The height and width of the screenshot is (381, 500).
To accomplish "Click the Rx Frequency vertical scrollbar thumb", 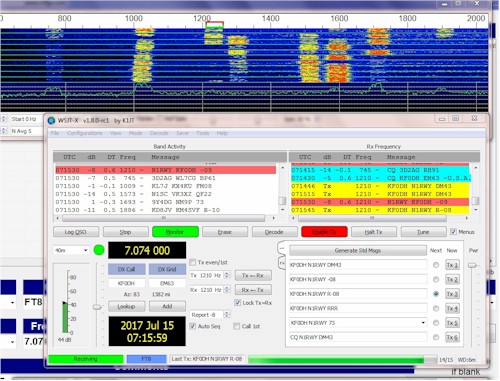I will click(x=476, y=201).
